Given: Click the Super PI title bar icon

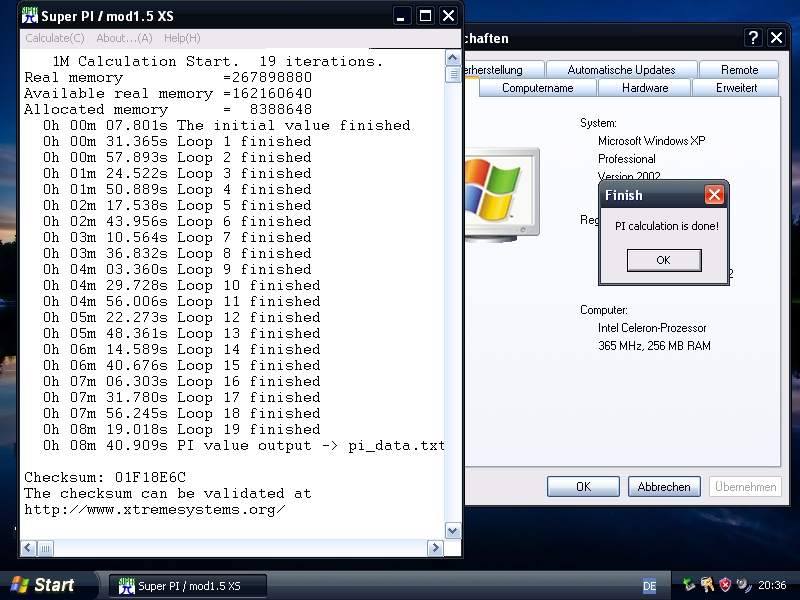Looking at the screenshot, I should coord(30,15).
